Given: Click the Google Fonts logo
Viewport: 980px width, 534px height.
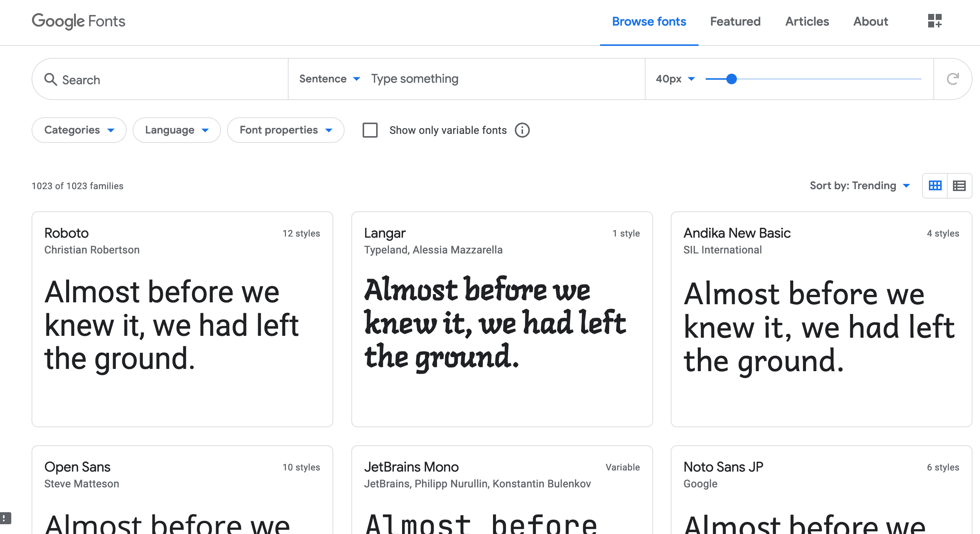Looking at the screenshot, I should tap(79, 21).
